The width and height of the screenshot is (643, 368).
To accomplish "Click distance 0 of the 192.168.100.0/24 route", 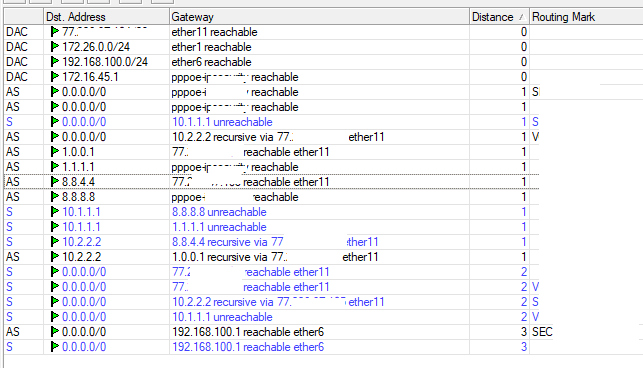I will point(524,62).
